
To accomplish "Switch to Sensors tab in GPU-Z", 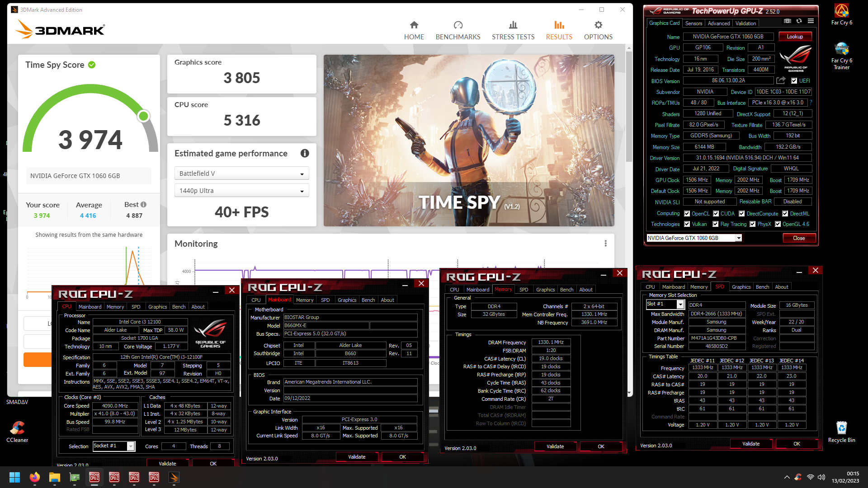I will pos(693,23).
